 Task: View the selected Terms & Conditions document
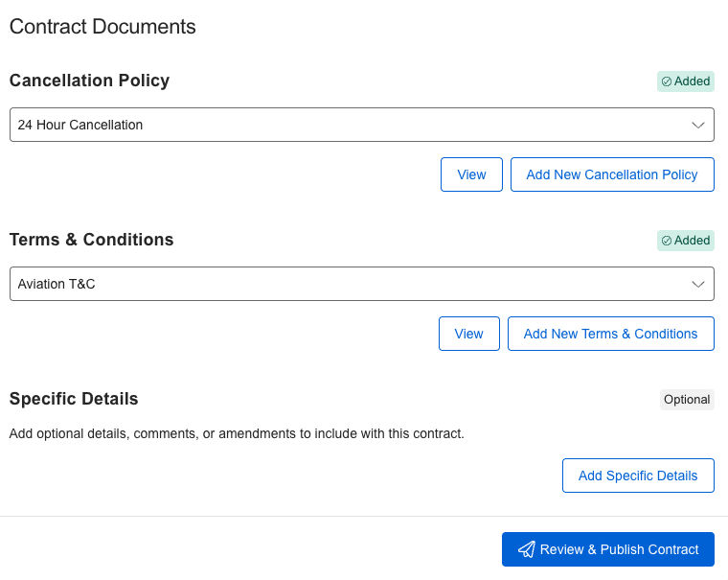click(x=468, y=334)
